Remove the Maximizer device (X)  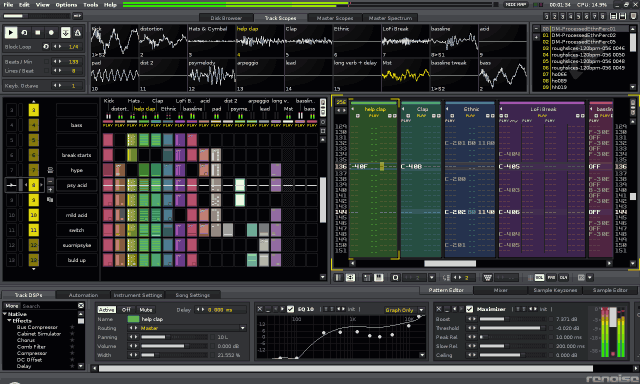439,309
